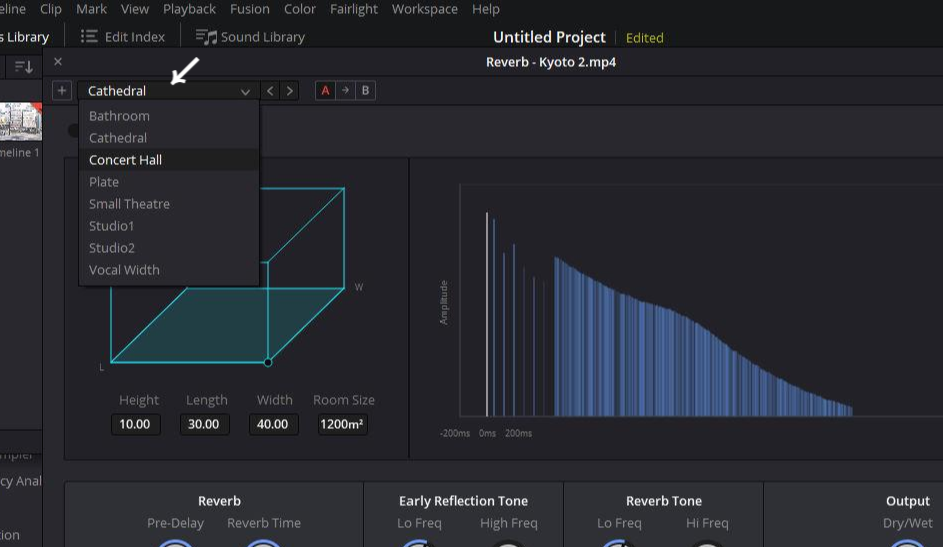Open the View menu
This screenshot has height=547, width=943.
(135, 9)
